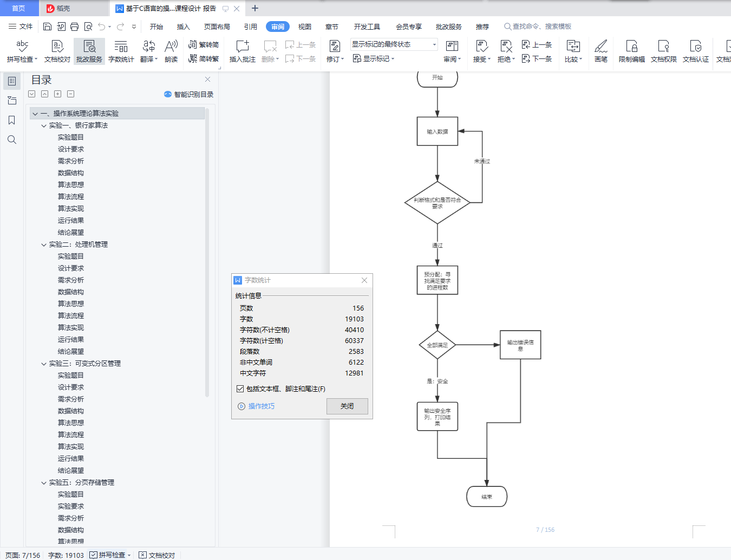Screen dimensions: 731x560
Task: Toggle 拼写检查 in the status bar
Action: pyautogui.click(x=110, y=555)
